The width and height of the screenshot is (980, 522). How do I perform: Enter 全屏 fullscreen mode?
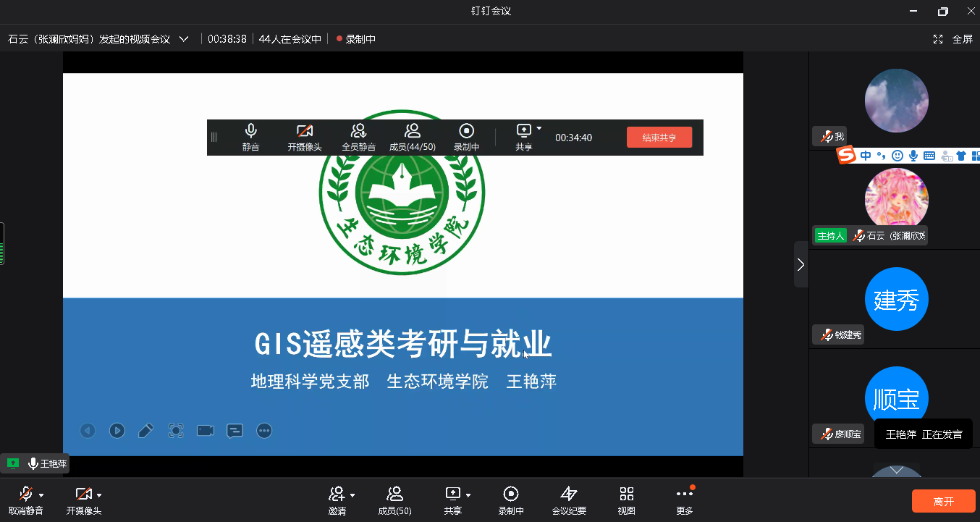(954, 39)
